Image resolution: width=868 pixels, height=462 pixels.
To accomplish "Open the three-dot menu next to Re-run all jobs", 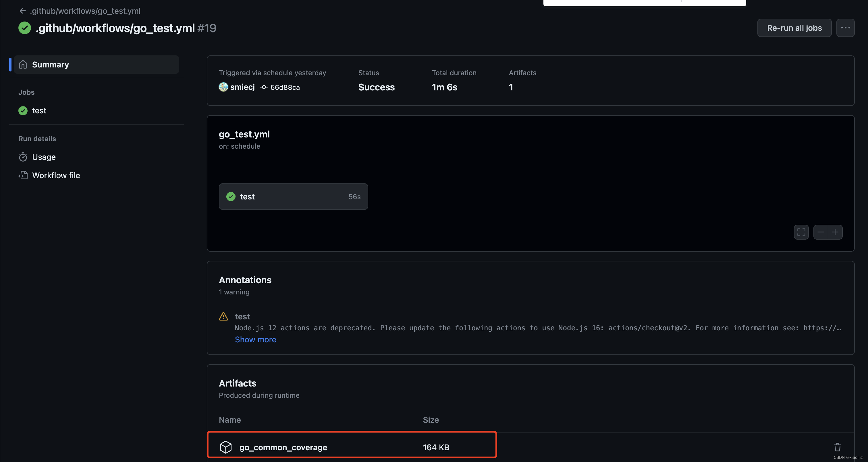I will [846, 28].
